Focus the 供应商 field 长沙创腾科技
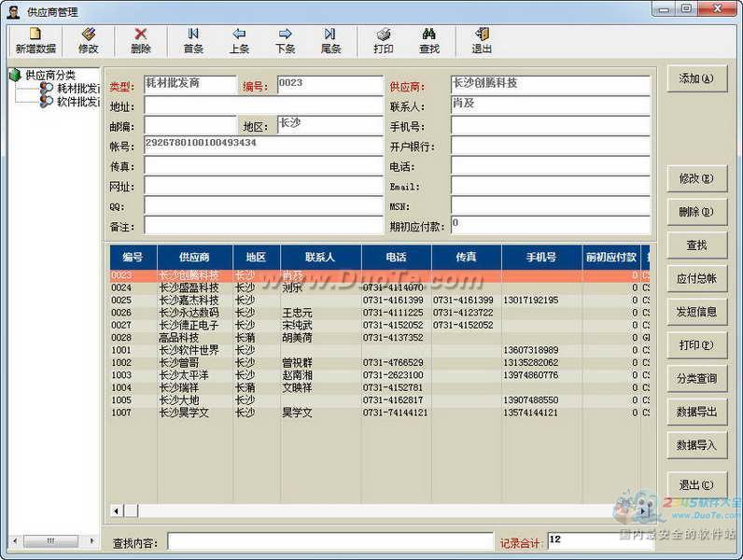743x560 pixels. point(550,85)
